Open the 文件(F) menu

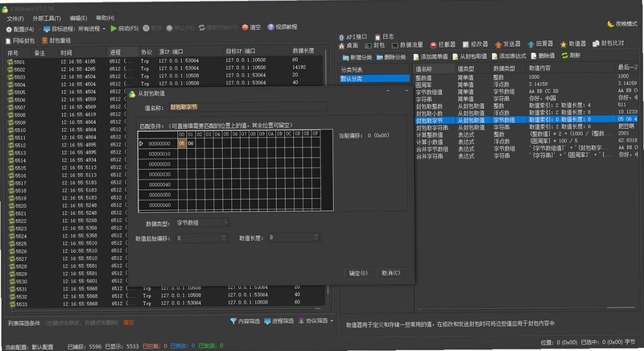[x=15, y=19]
